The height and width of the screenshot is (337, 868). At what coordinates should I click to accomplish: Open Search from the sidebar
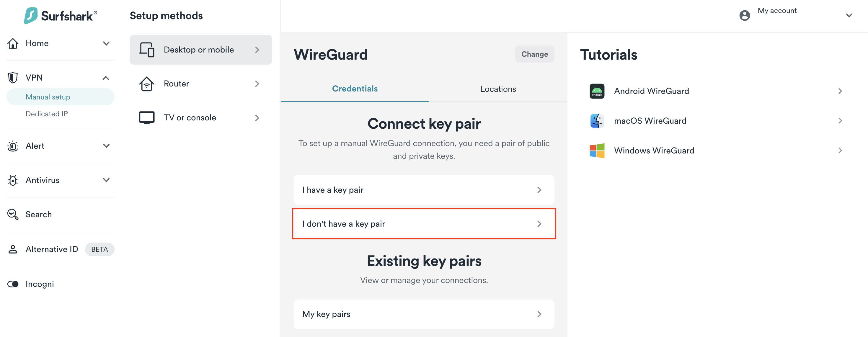click(x=38, y=215)
